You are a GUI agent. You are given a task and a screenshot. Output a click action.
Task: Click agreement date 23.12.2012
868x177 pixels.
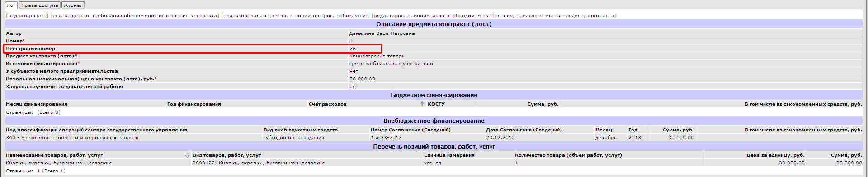point(500,138)
